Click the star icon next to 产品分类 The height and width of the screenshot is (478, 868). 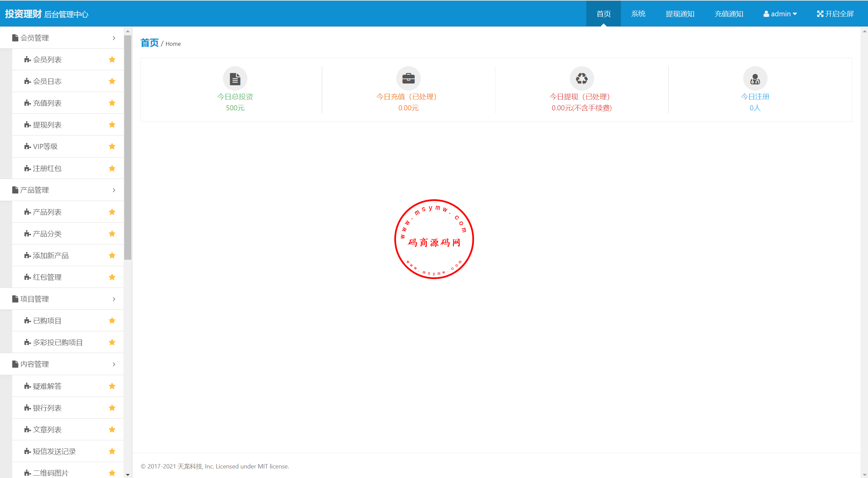tap(112, 234)
